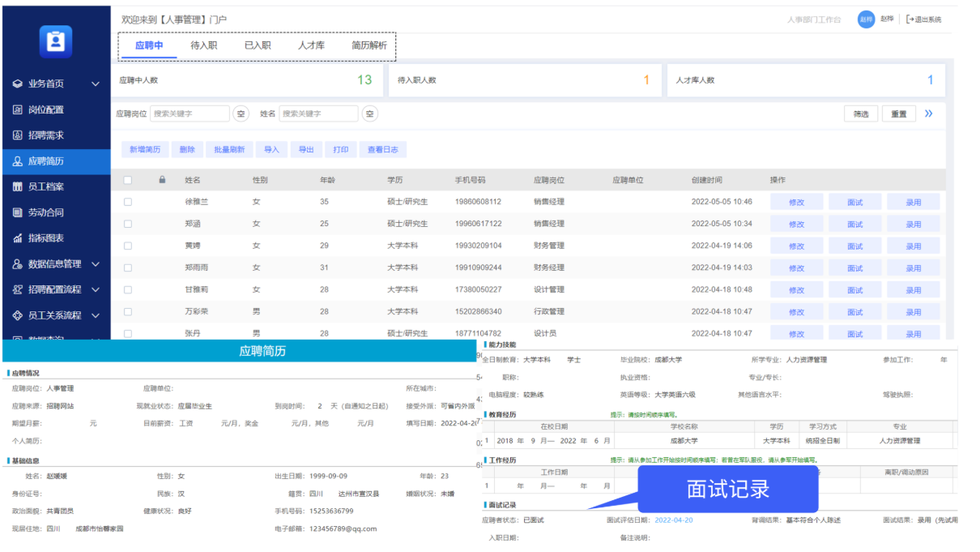Click the 新增简历 button
The height and width of the screenshot is (552, 980).
pyautogui.click(x=146, y=150)
